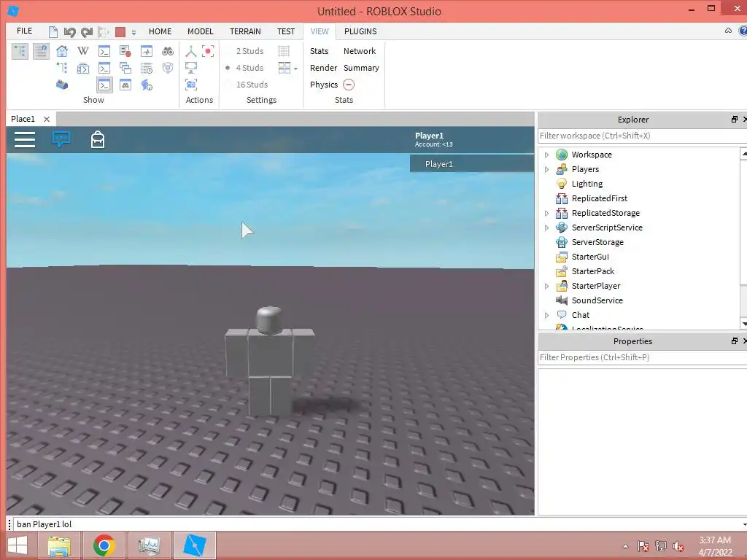Viewport: 747px width, 560px height.
Task: Open the Task Scheduler list-with-clock icon
Action: click(x=146, y=68)
